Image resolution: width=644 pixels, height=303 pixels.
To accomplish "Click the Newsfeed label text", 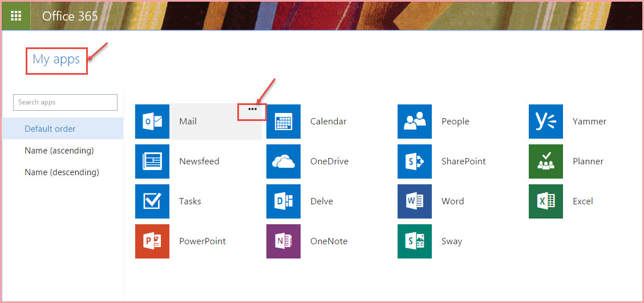I will (x=199, y=161).
